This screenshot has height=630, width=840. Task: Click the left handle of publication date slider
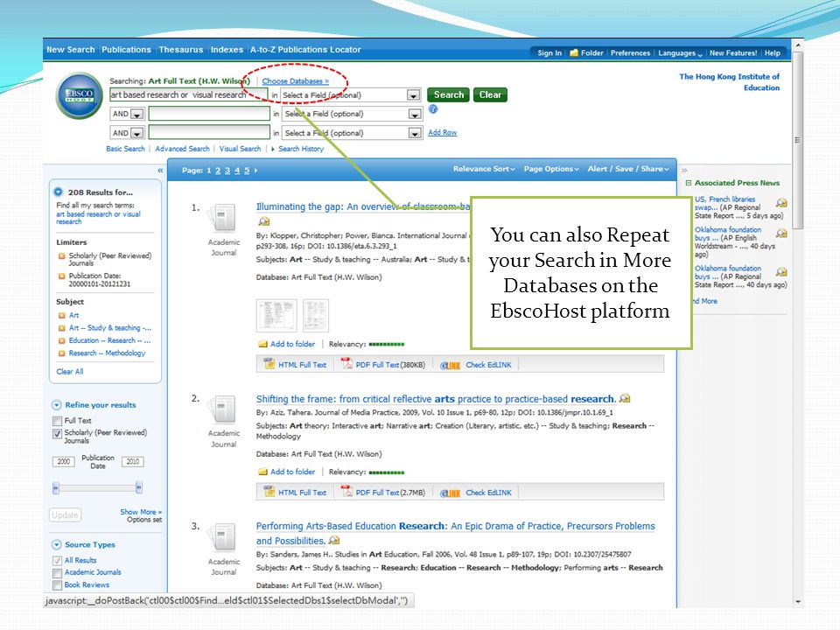56,487
